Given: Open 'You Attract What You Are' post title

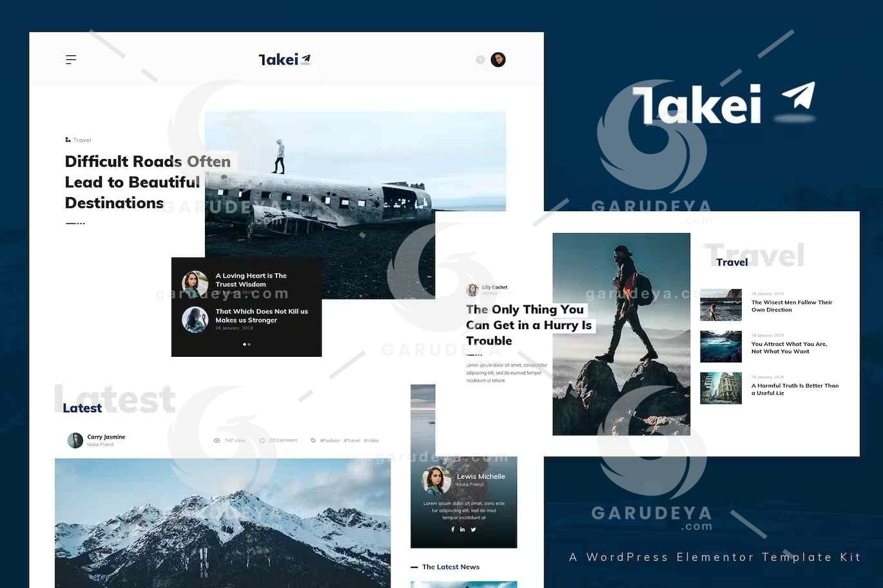Looking at the screenshot, I should click(x=789, y=348).
